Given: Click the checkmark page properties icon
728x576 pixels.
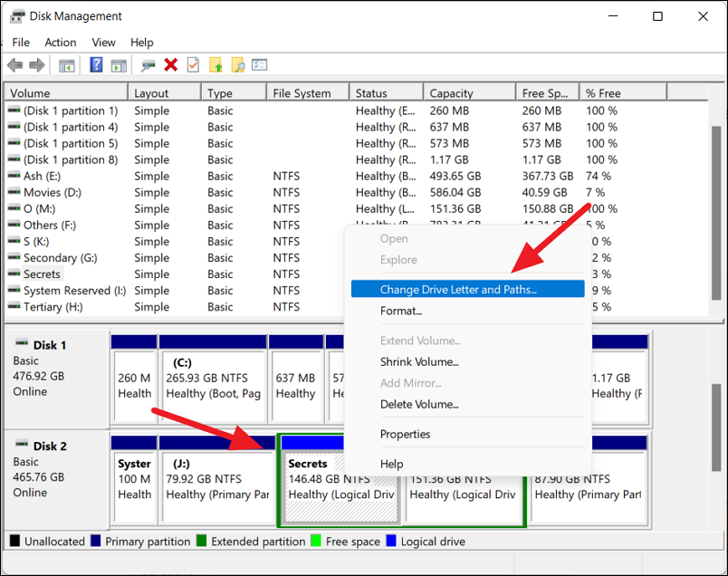Looking at the screenshot, I should click(193, 64).
